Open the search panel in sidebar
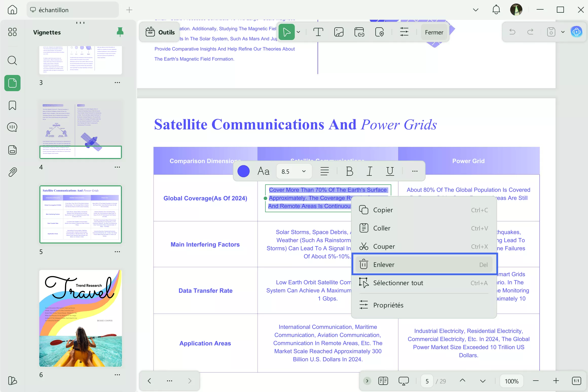Screen dimensions: 588x392 [12, 61]
